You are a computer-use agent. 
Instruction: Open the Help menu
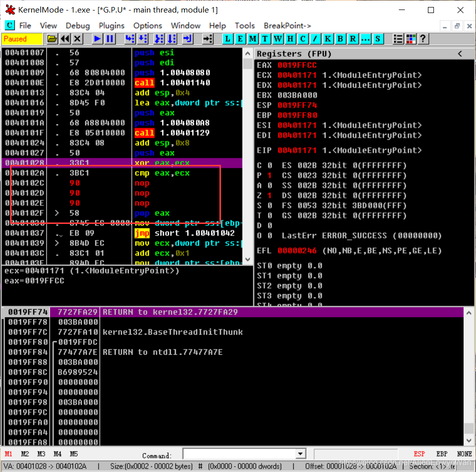(217, 26)
